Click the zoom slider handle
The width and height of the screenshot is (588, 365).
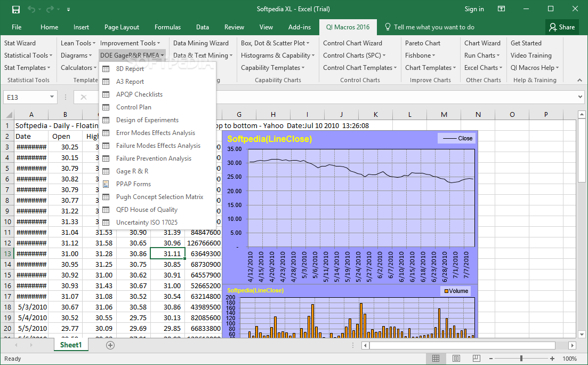(x=521, y=359)
